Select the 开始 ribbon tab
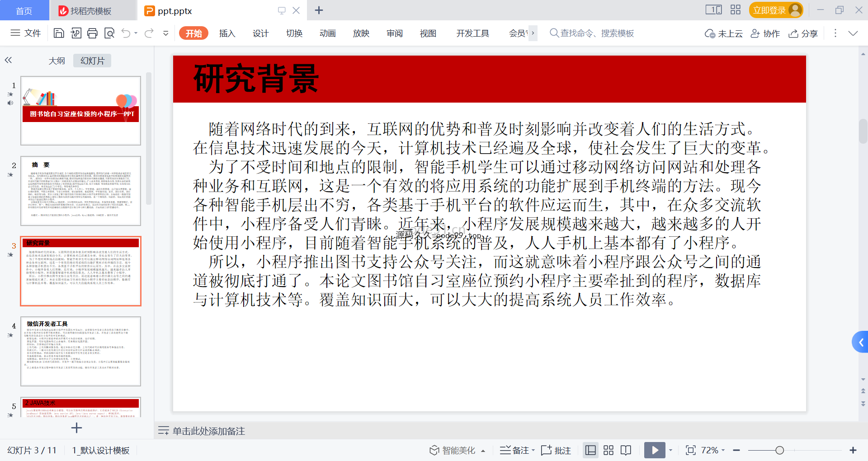 coord(193,33)
